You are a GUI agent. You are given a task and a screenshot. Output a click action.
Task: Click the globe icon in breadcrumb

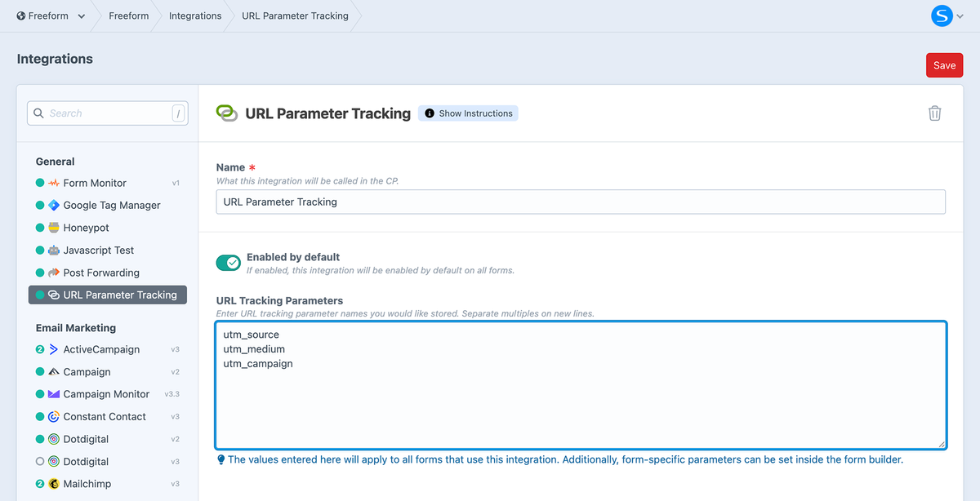click(x=20, y=16)
